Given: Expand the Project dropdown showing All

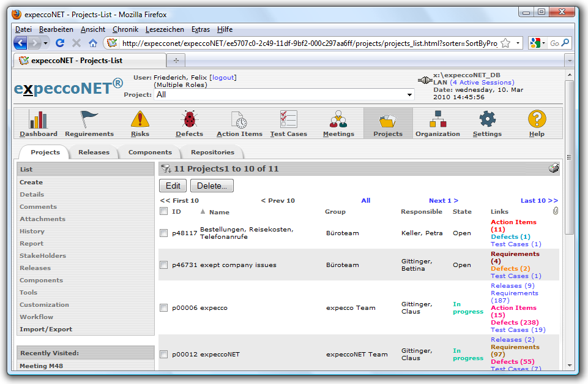Looking at the screenshot, I should click(409, 95).
